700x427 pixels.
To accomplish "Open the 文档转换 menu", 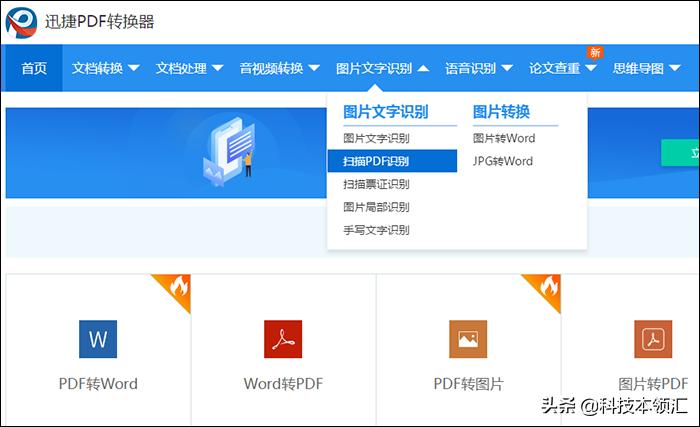I will (97, 68).
